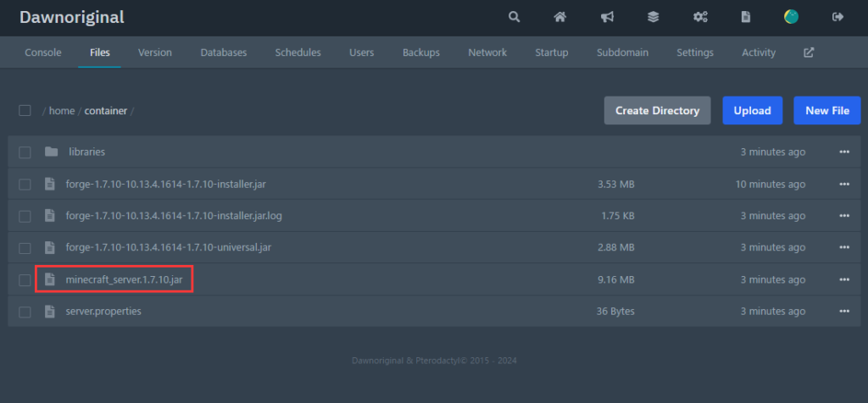Image resolution: width=868 pixels, height=403 pixels.
Task: Click file icon of server.properties
Action: coord(50,312)
